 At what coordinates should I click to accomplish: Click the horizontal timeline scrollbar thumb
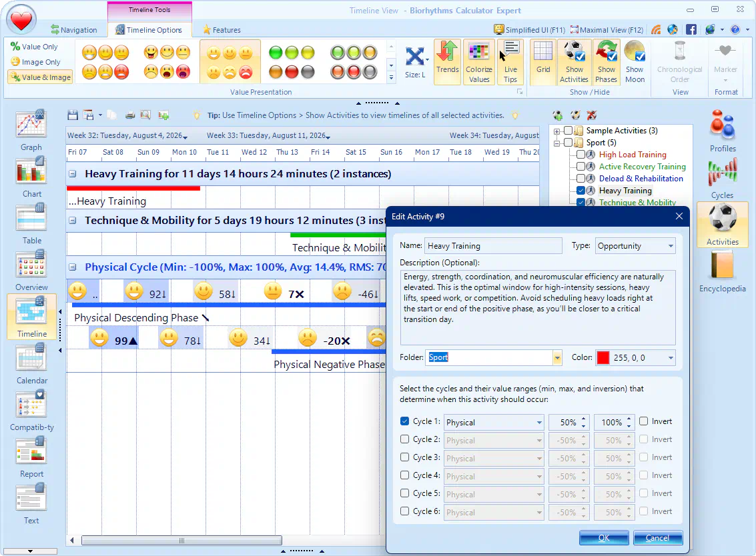pyautogui.click(x=181, y=541)
